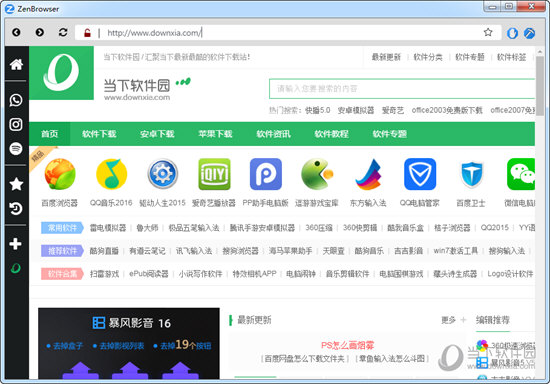Click the blue round pen extension icon
The image size is (550, 384).
(x=529, y=33)
